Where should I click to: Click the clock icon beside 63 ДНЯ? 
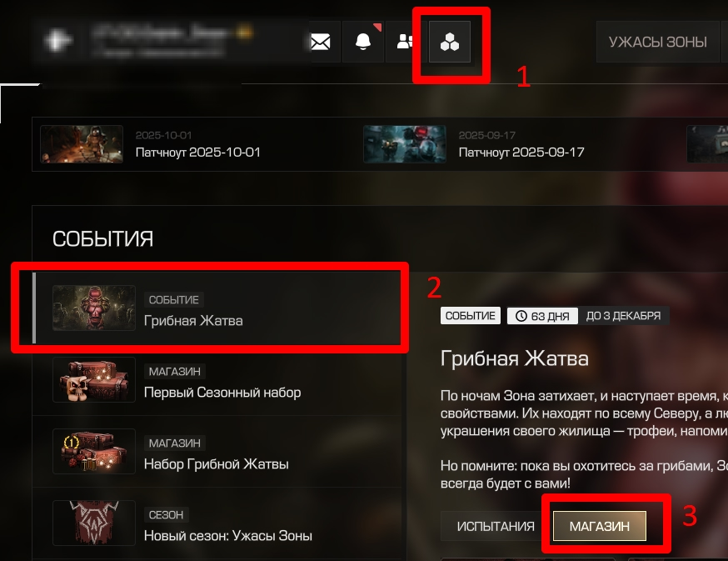(521, 316)
